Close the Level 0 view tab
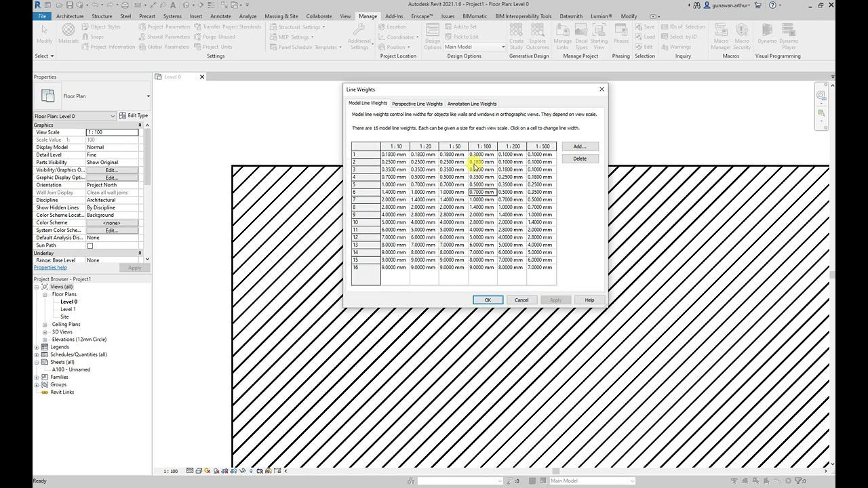 coord(201,77)
